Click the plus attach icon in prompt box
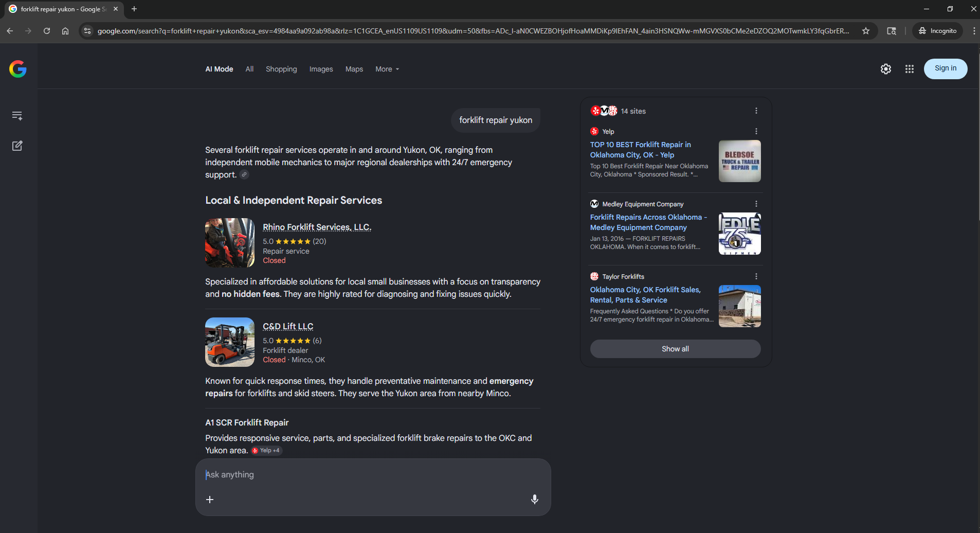 pyautogui.click(x=210, y=500)
